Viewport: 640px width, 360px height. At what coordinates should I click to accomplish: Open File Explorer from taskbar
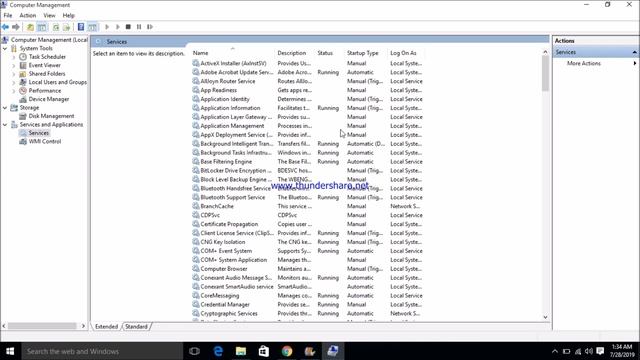click(x=241, y=351)
